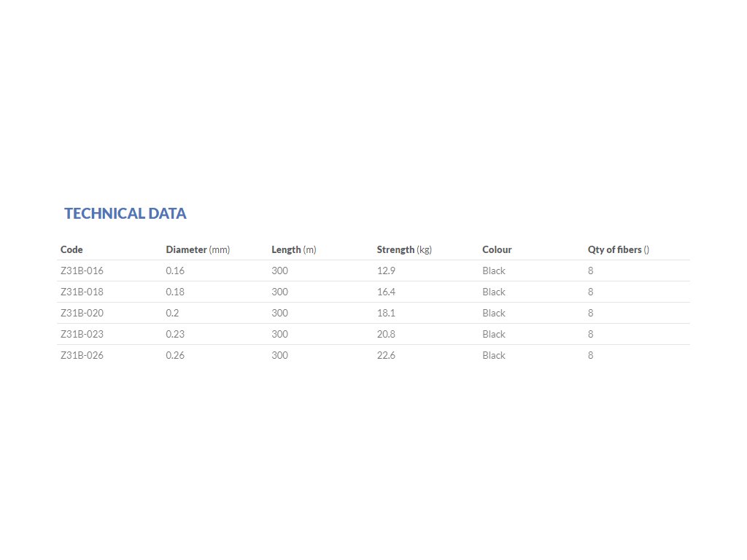Select the 20.8 strength value

coord(386,334)
